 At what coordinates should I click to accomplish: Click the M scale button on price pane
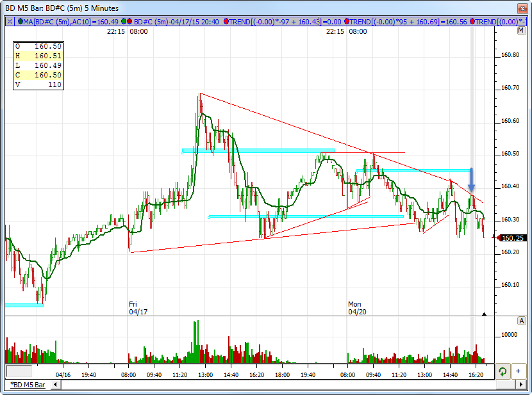coord(521,31)
